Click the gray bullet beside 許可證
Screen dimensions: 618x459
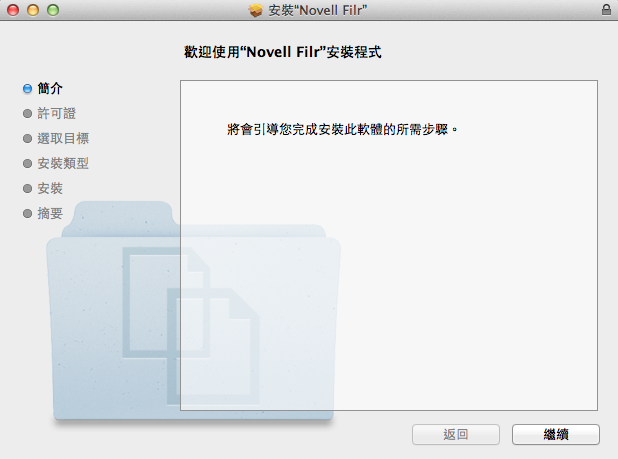[x=27, y=114]
